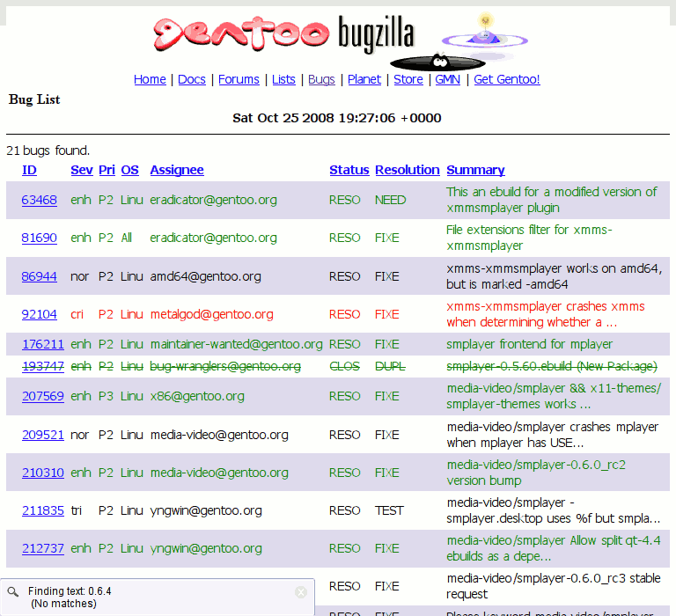Viewport: 676px width, 616px height.
Task: Open the Store link
Action: coord(408,79)
